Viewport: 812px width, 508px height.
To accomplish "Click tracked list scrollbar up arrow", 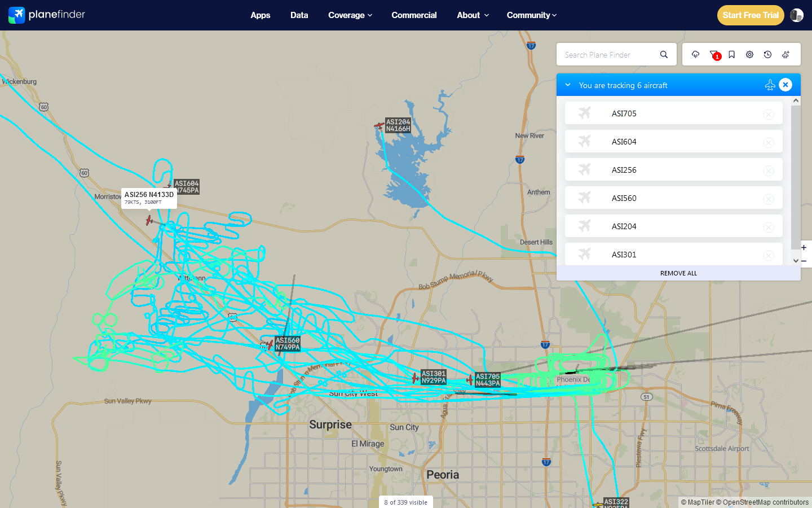I will point(796,100).
